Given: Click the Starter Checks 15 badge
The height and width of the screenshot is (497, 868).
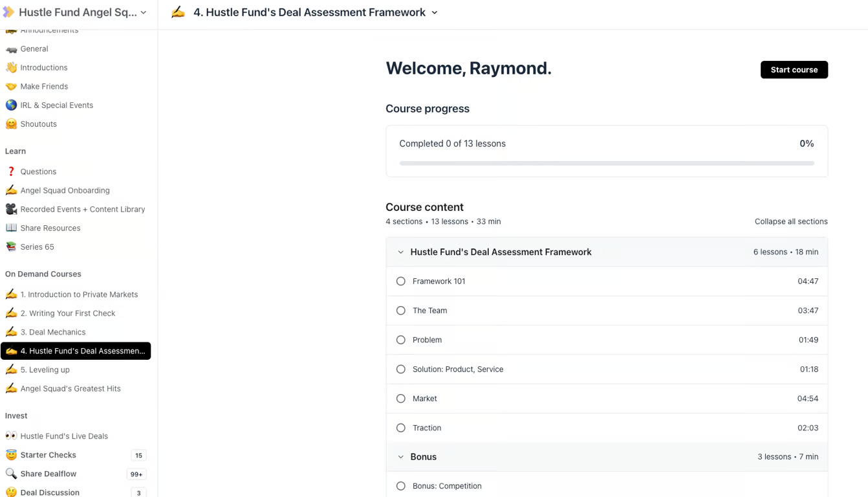Looking at the screenshot, I should (x=138, y=456).
